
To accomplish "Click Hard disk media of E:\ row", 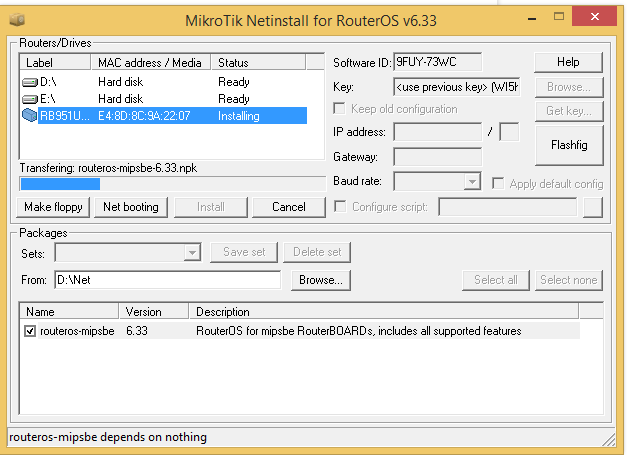I will click(120, 99).
